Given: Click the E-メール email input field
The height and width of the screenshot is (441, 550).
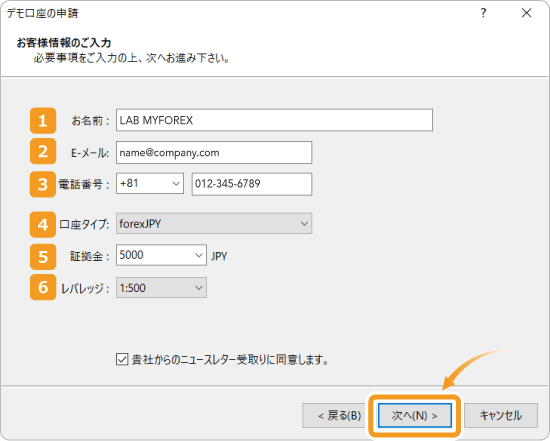Looking at the screenshot, I should coord(214,153).
